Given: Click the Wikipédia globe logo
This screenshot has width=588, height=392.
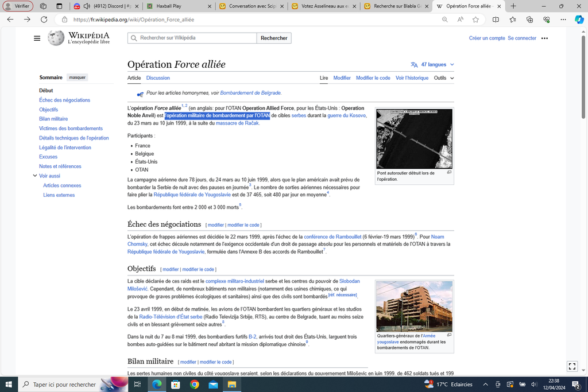Looking at the screenshot, I should [56, 38].
